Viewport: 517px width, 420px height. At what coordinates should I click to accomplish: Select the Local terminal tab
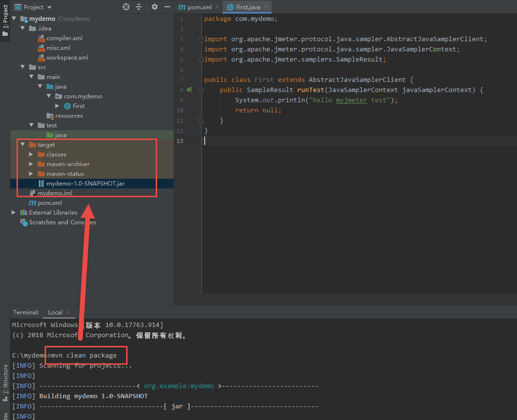coord(55,312)
